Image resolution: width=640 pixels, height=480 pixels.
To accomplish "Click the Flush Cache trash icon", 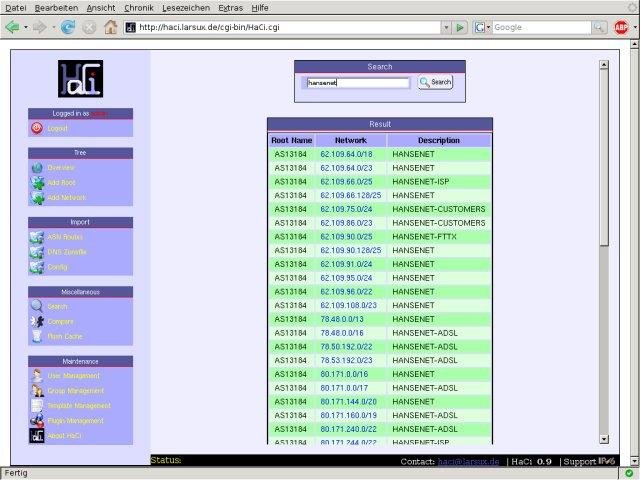I will (x=37, y=336).
